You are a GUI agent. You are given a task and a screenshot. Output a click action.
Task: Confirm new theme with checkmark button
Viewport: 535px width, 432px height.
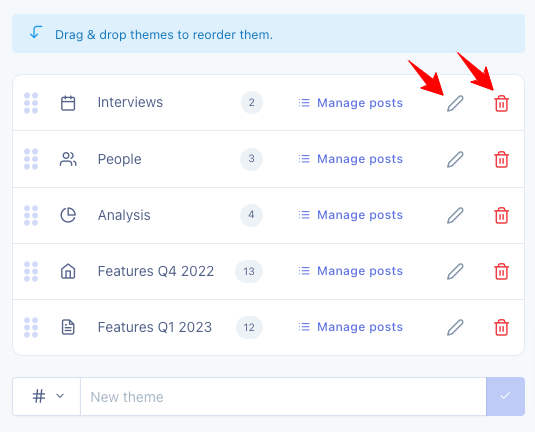click(505, 396)
